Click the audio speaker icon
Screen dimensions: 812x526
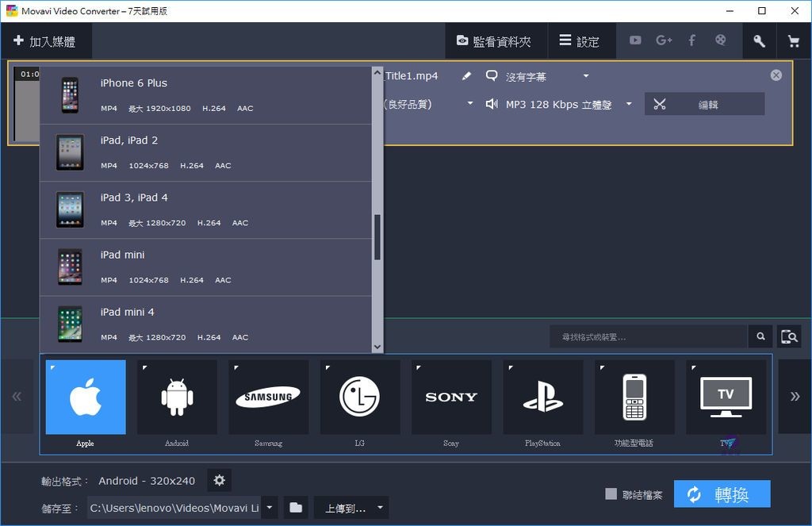pyautogui.click(x=492, y=104)
